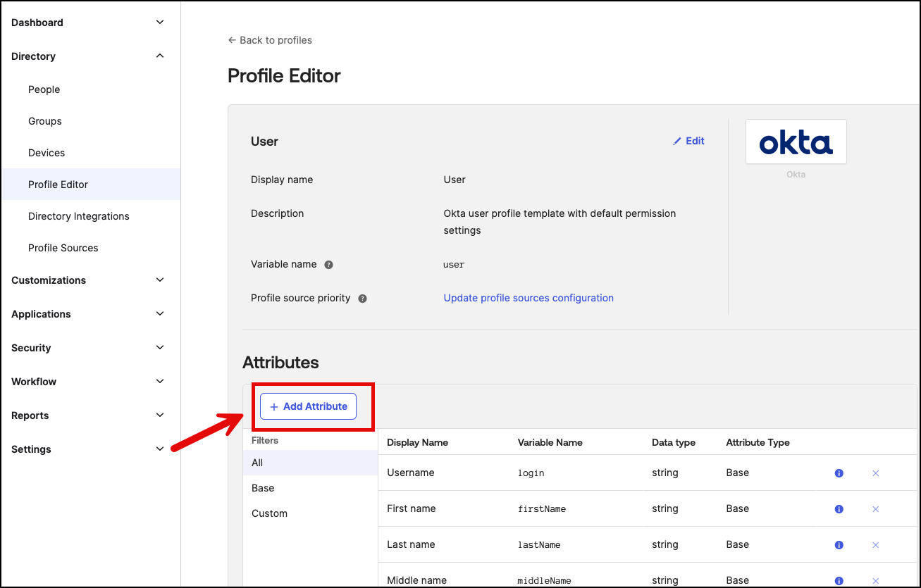Click the Okta logo thumbnail

[x=796, y=142]
